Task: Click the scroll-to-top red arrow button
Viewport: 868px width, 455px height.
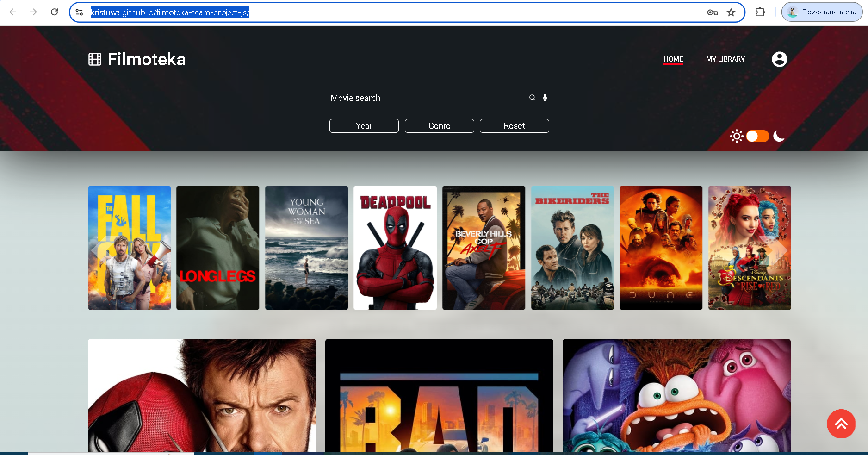Action: coord(841,424)
